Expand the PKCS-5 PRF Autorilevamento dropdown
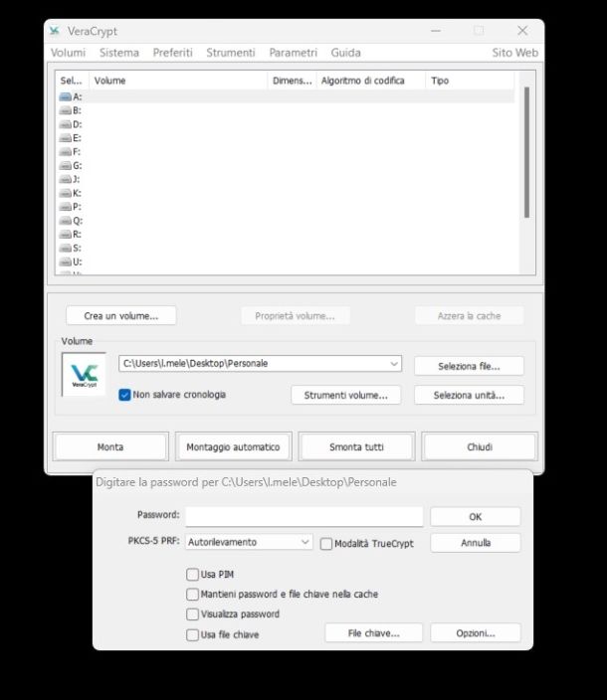The height and width of the screenshot is (700, 607). tap(305, 542)
